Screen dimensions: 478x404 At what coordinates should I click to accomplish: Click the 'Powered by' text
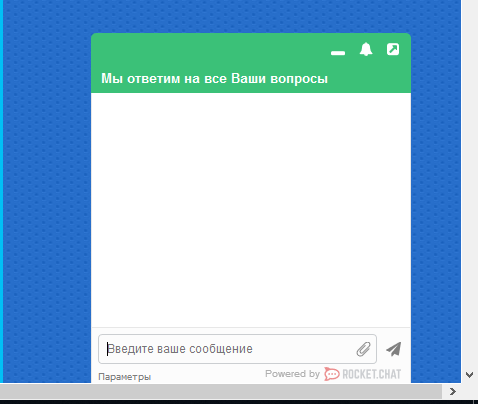pos(292,374)
